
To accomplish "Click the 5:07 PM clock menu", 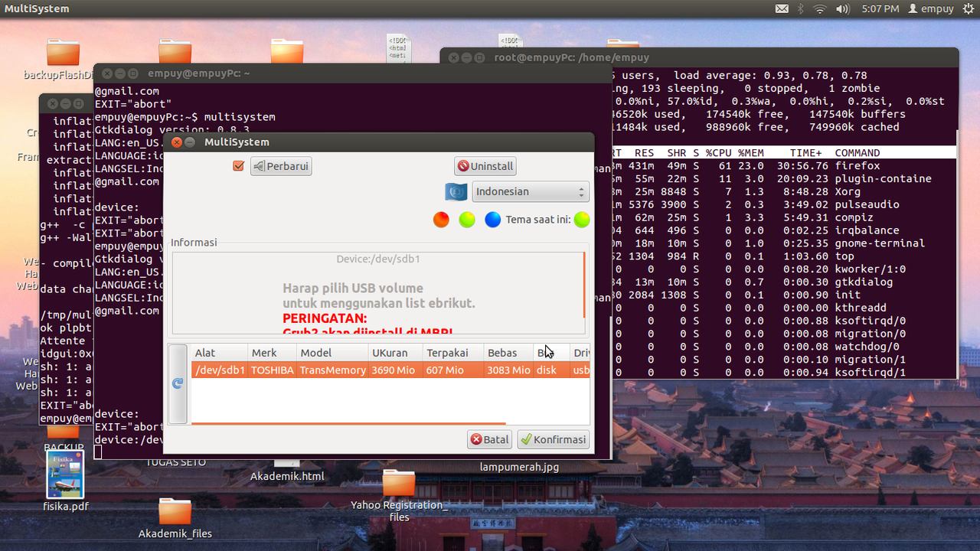I will (x=882, y=8).
